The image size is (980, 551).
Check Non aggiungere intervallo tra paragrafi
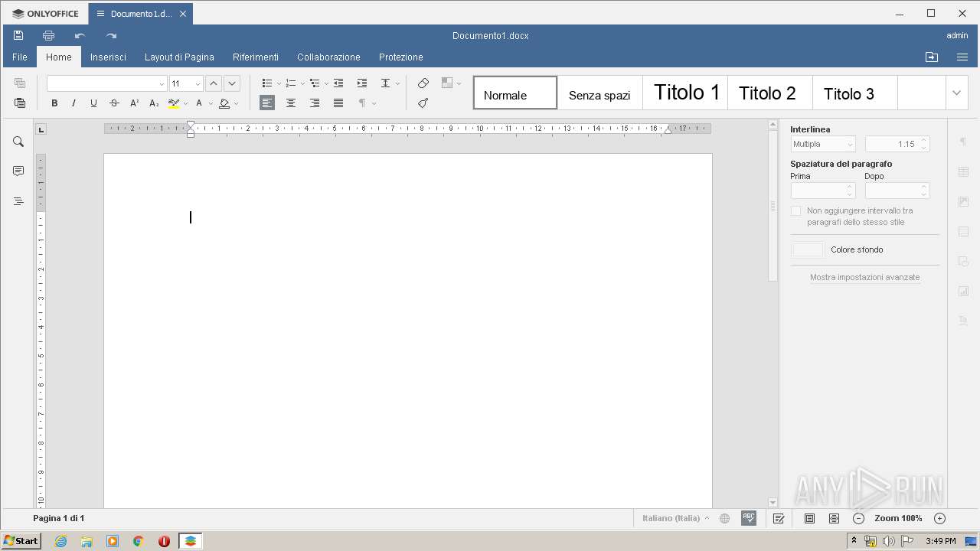pos(796,210)
